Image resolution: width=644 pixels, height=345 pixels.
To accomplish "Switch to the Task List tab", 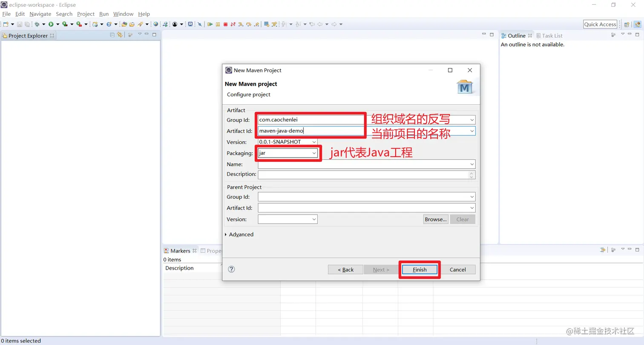I will click(x=549, y=36).
